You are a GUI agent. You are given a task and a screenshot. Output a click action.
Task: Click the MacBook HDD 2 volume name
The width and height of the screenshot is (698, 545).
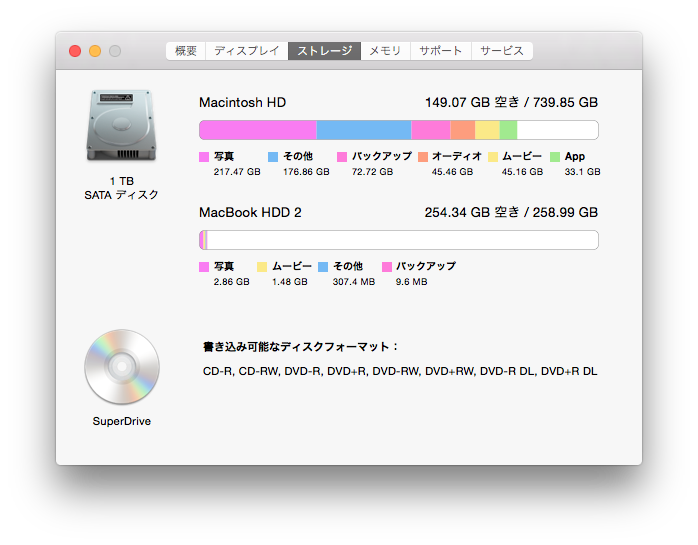click(250, 212)
